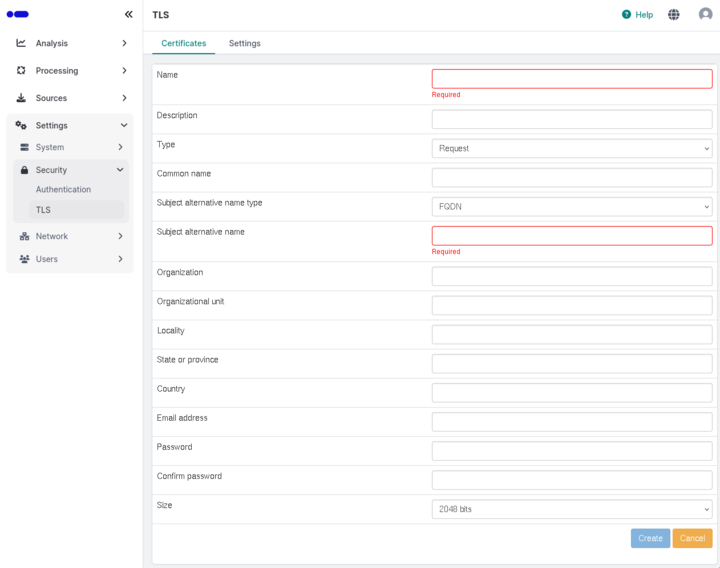Focus the Locality input field
The width and height of the screenshot is (720, 568).
click(x=572, y=334)
